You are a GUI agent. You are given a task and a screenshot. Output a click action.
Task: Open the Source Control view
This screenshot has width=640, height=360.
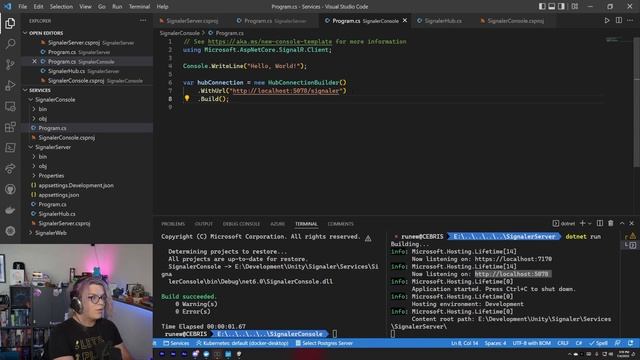pyautogui.click(x=10, y=64)
